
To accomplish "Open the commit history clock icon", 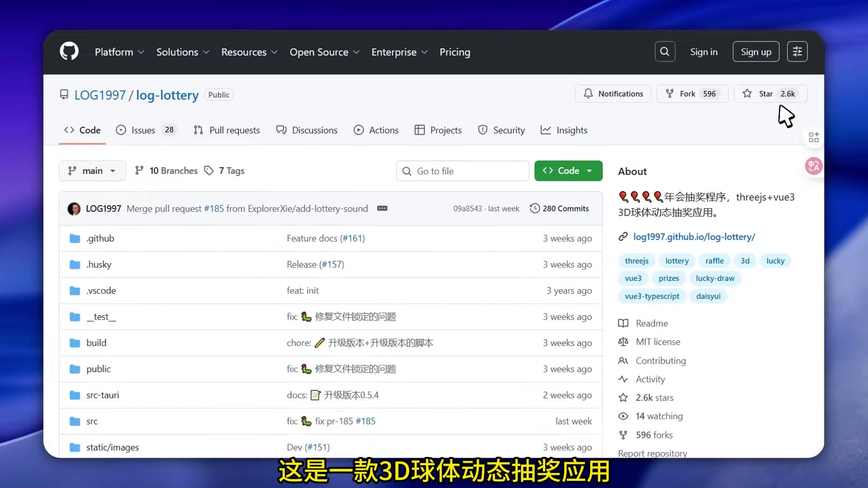I will [x=535, y=208].
